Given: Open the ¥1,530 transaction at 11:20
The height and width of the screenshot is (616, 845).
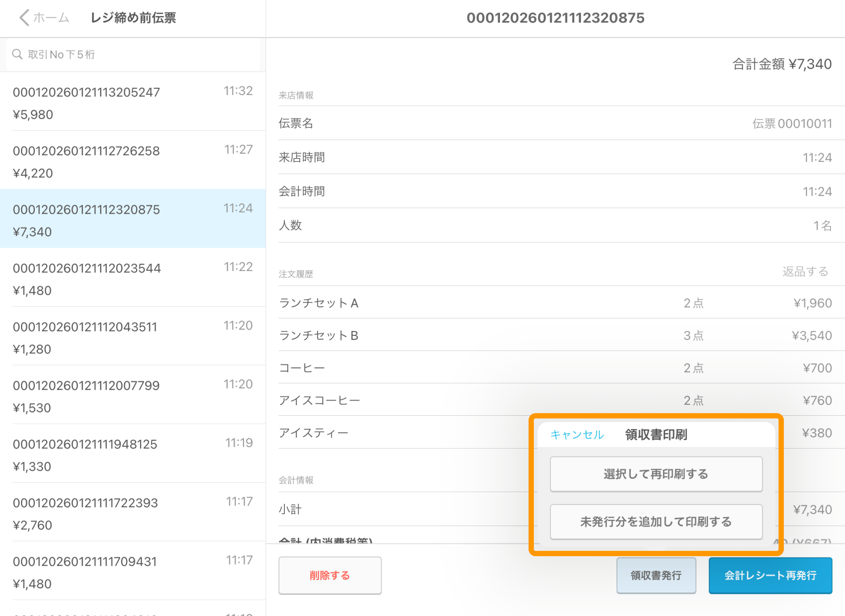Looking at the screenshot, I should pyautogui.click(x=132, y=395).
